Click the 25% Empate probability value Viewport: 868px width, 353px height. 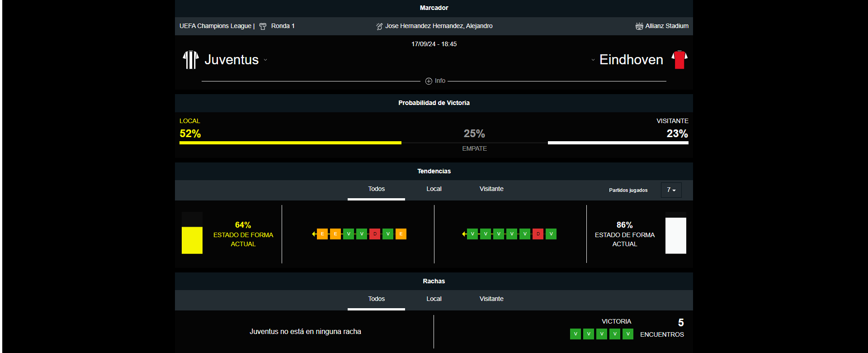pyautogui.click(x=474, y=134)
